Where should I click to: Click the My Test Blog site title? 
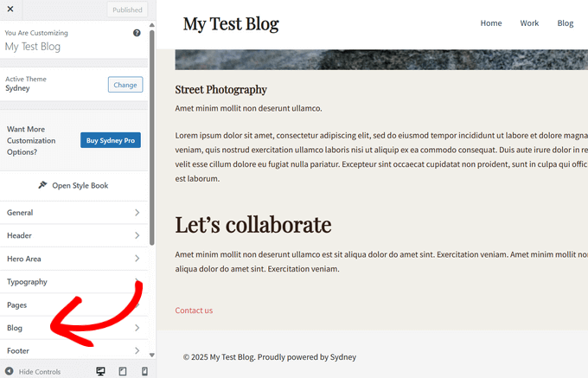[231, 24]
